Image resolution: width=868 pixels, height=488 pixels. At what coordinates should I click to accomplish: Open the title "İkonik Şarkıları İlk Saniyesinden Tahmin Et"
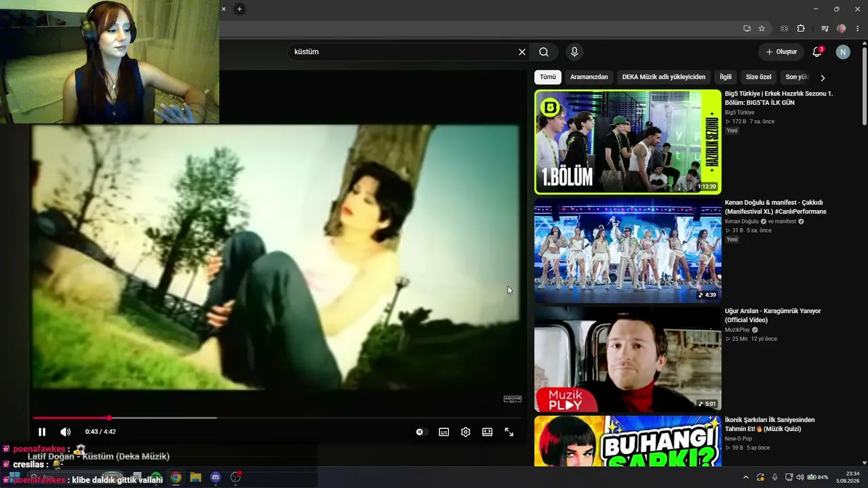point(770,424)
